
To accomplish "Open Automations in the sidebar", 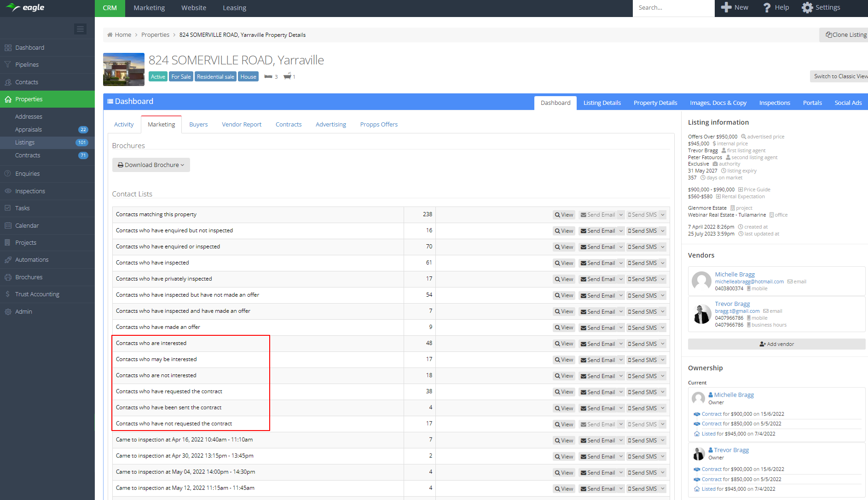I will pos(32,260).
